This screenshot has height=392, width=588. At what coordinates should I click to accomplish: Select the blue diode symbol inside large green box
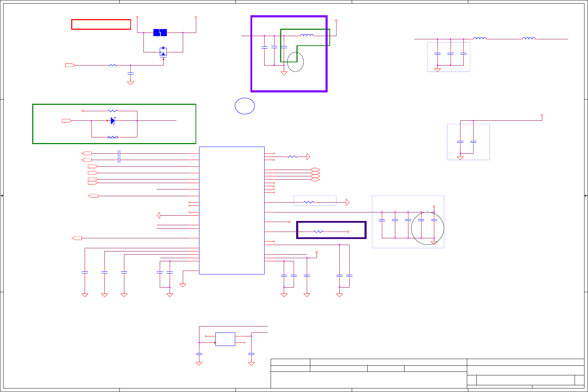tap(113, 121)
